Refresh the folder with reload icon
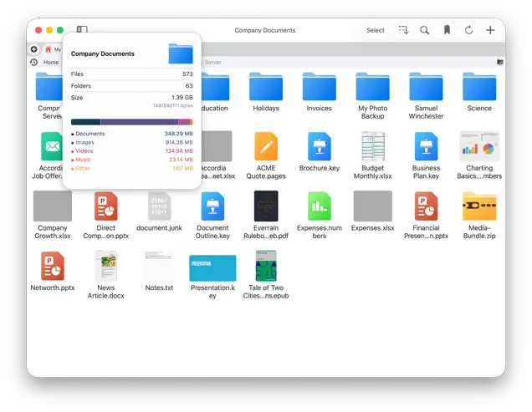Viewport: 532px width, 412px height. tap(468, 30)
